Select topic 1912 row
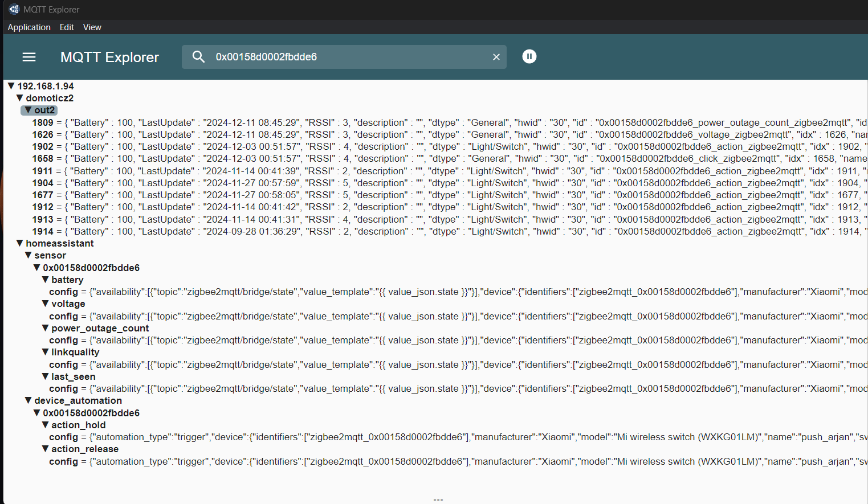This screenshot has width=868, height=504. click(x=450, y=207)
